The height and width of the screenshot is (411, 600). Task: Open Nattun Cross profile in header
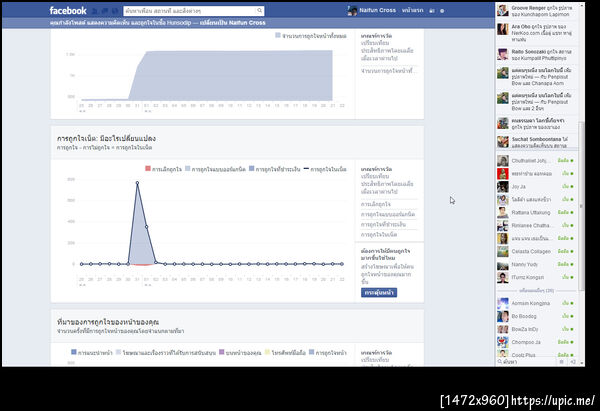pyautogui.click(x=377, y=10)
